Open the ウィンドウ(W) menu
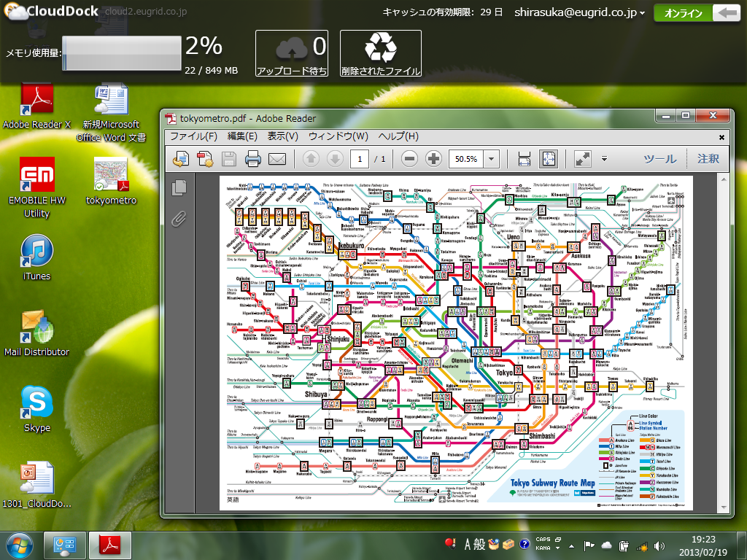Screen dimensions: 747x560 pos(338,136)
